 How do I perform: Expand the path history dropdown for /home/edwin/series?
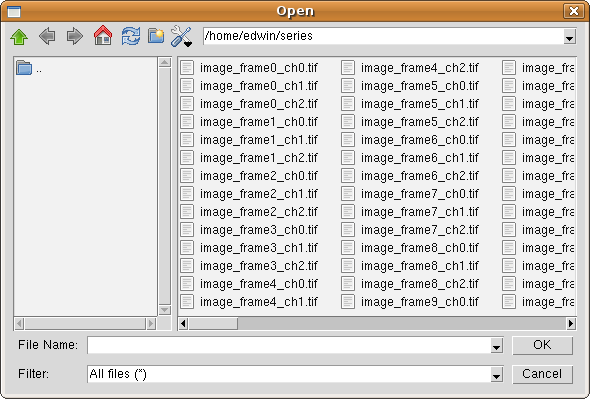tap(570, 37)
